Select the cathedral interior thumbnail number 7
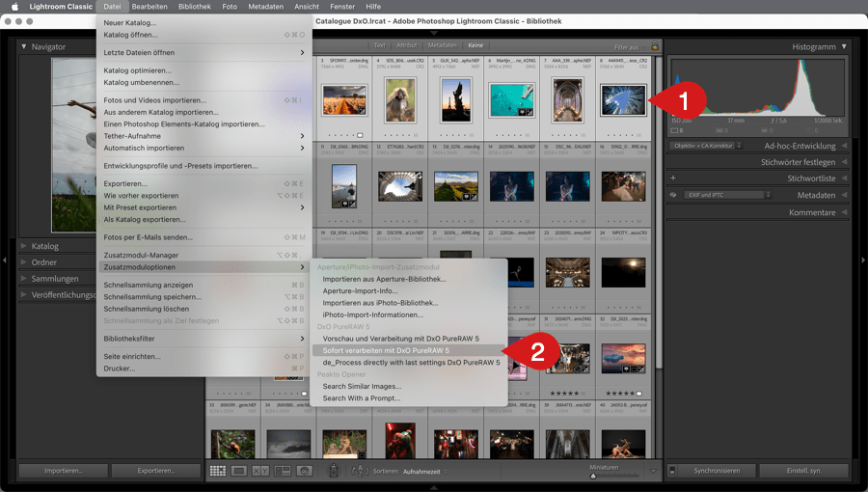This screenshot has height=492, width=868. pos(567,99)
